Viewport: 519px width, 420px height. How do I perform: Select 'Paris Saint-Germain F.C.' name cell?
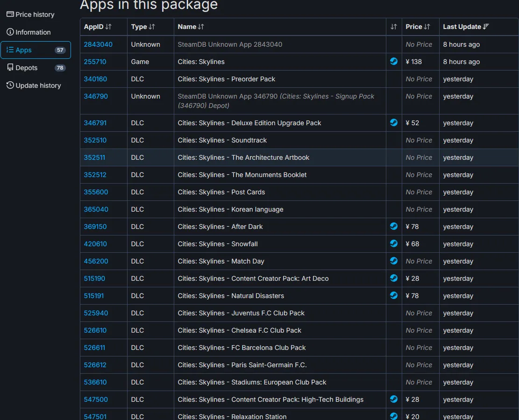point(280,365)
